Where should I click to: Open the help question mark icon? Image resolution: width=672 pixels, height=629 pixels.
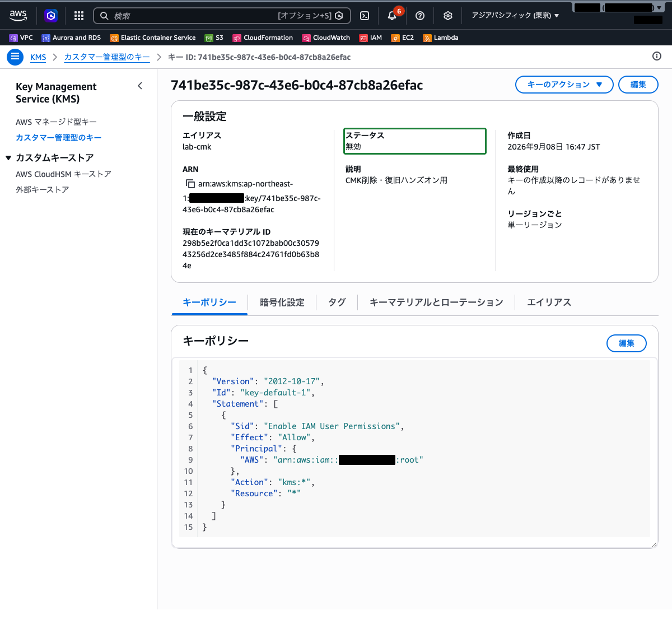[x=420, y=16]
